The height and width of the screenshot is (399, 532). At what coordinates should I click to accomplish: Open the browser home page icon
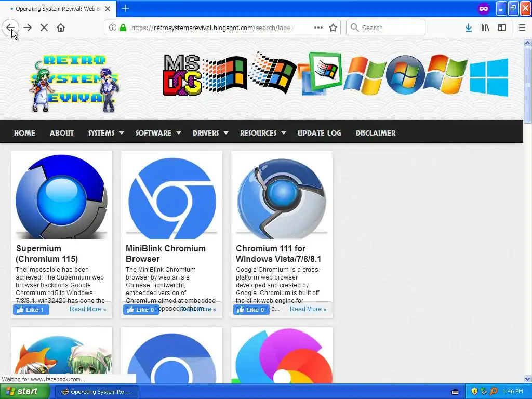(61, 28)
